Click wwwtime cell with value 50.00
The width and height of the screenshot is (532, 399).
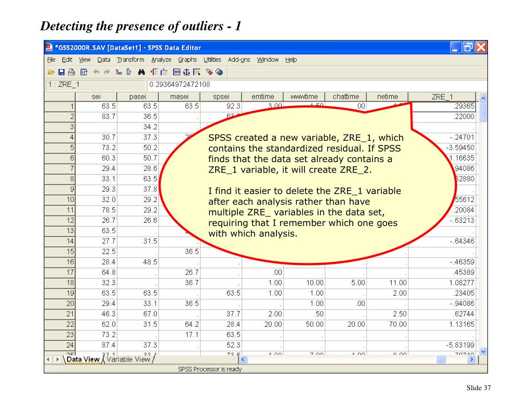tap(304, 324)
